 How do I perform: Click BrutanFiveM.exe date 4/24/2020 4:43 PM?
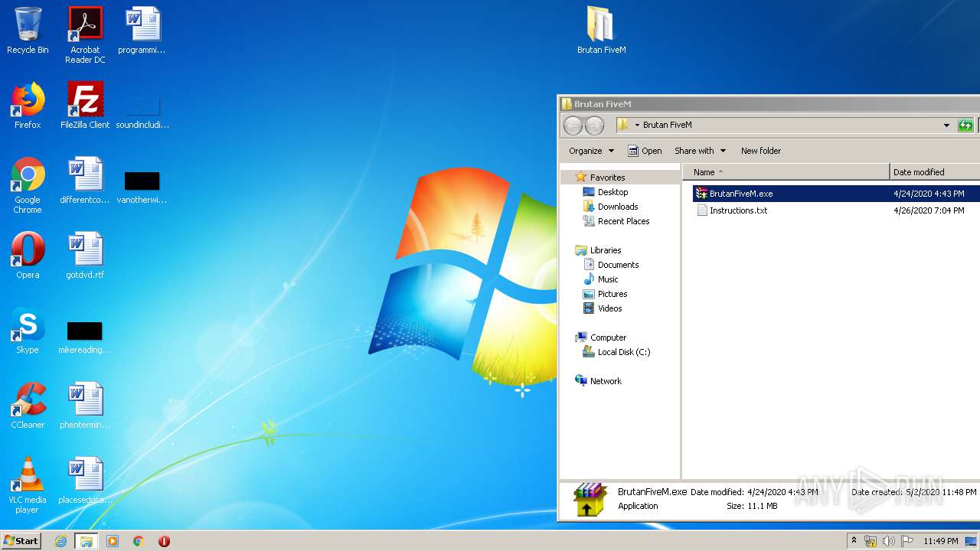(929, 194)
